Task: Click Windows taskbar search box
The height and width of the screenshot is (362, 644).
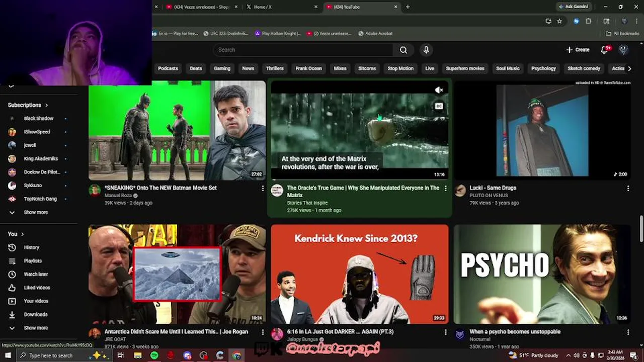Action: 64,355
